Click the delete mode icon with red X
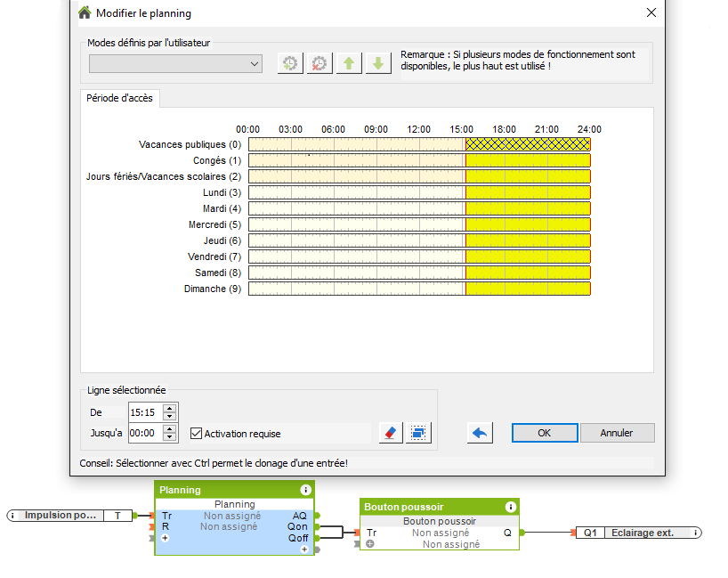The height and width of the screenshot is (578, 728). tap(320, 63)
